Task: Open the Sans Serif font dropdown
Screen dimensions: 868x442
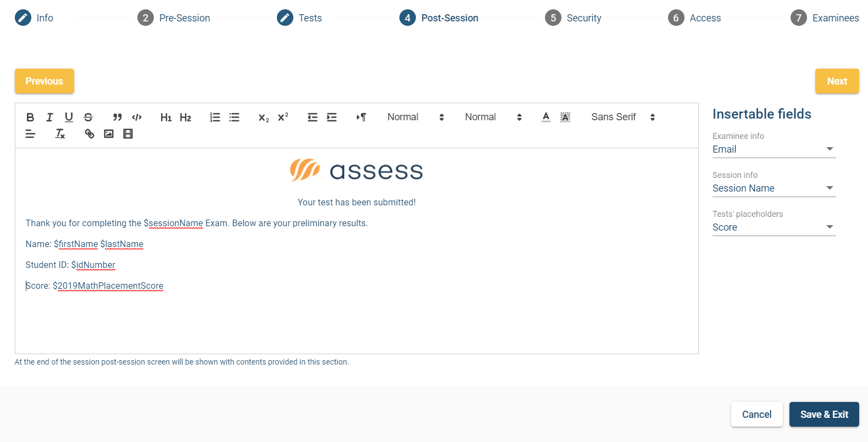Action: point(623,117)
